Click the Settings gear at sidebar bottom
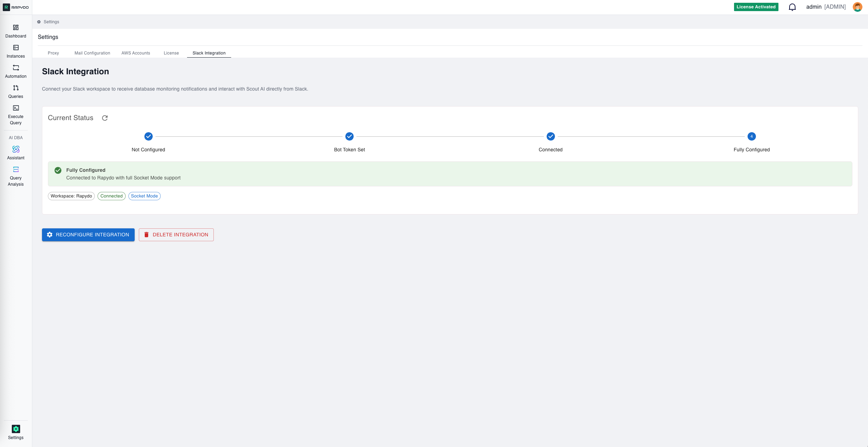Image resolution: width=868 pixels, height=447 pixels. click(16, 429)
